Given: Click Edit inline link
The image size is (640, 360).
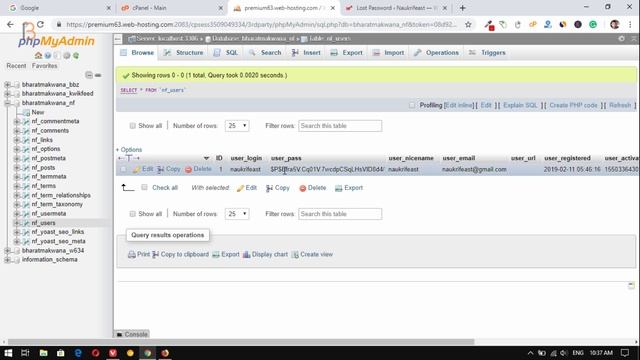Looking at the screenshot, I should pyautogui.click(x=459, y=105).
